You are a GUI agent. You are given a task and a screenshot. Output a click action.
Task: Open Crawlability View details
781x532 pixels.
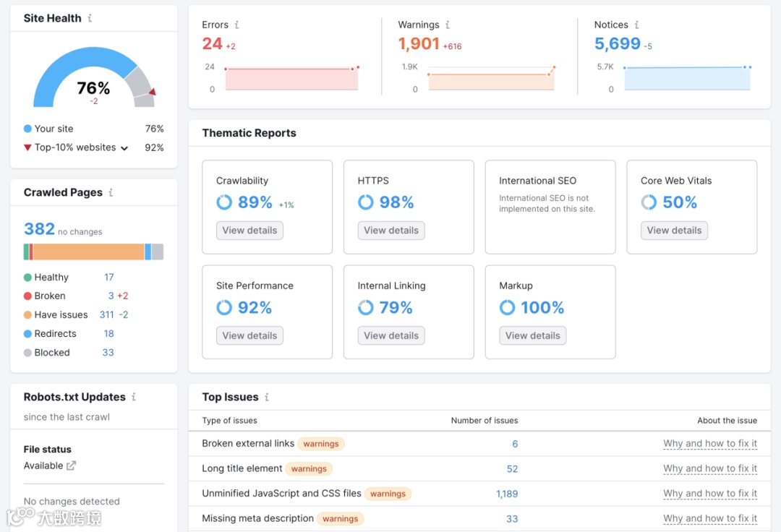tap(249, 231)
